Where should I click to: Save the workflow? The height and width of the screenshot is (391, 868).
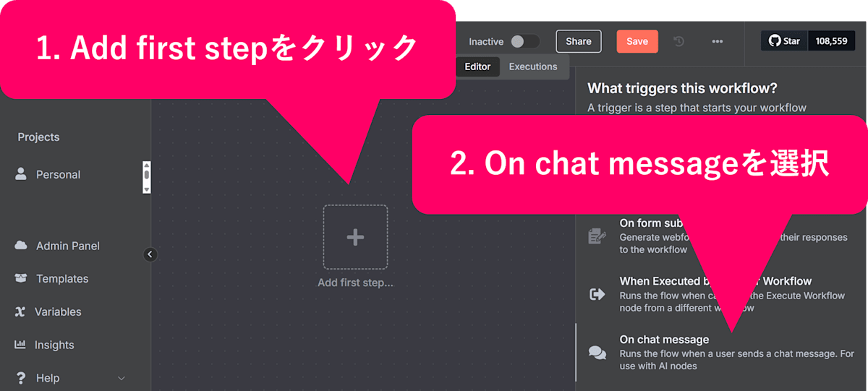point(637,41)
